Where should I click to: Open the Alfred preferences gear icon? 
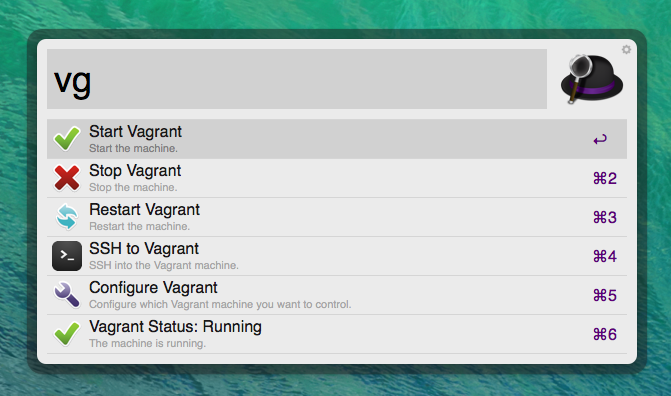coord(626,50)
